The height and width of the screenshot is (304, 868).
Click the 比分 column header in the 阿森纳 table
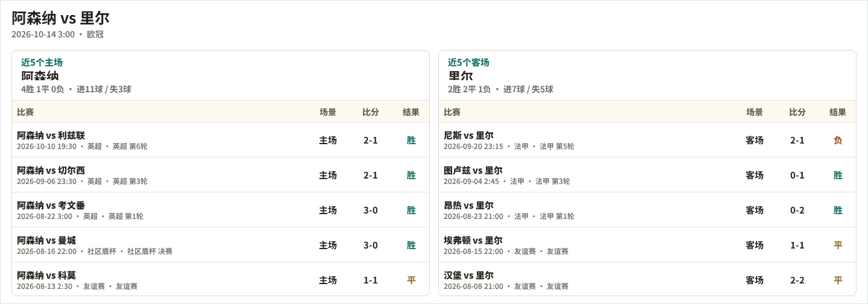point(371,112)
